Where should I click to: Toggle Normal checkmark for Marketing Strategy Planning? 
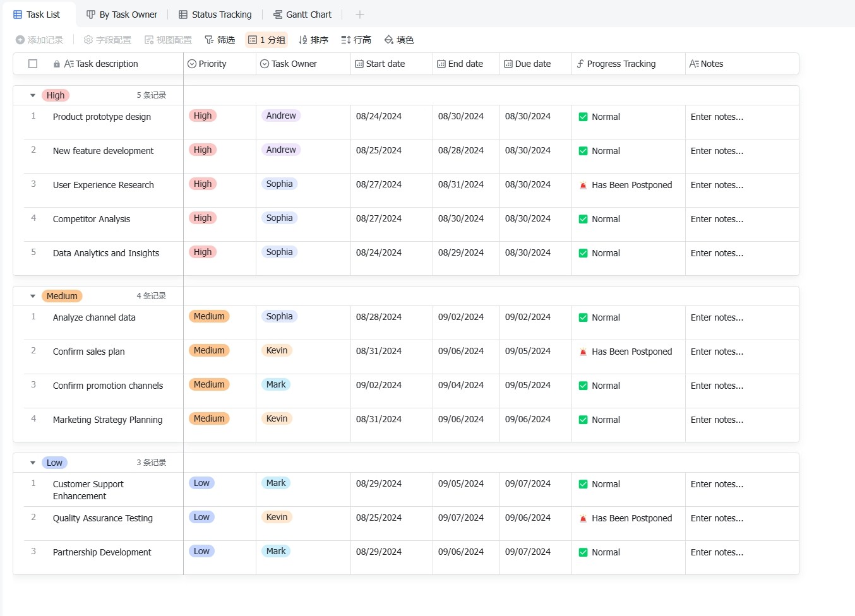tap(583, 420)
